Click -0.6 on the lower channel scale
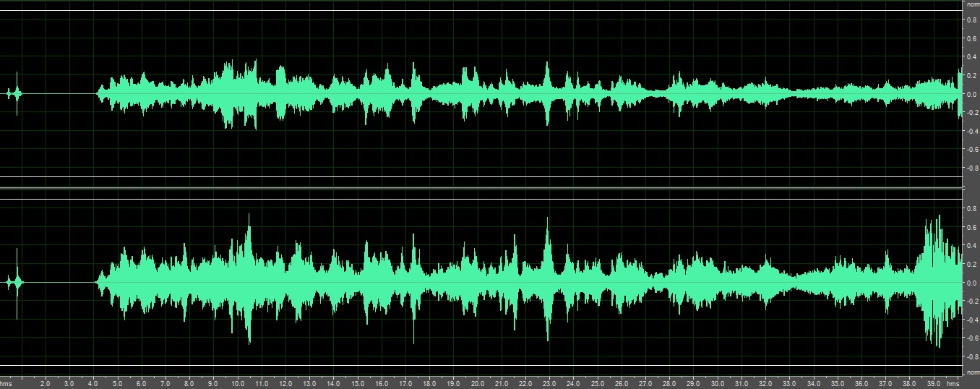Image resolution: width=980 pixels, height=389 pixels. click(972, 338)
